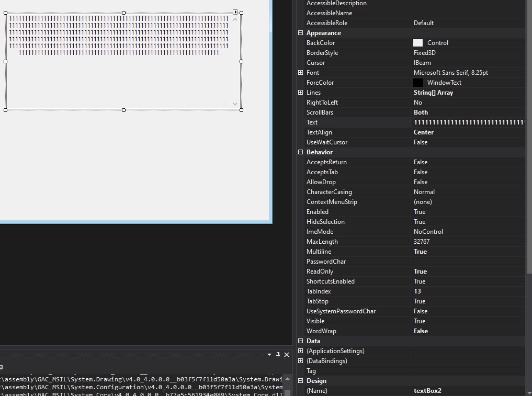Edit the MaxLength value 32767
The width and height of the screenshot is (532, 396).
coord(422,242)
